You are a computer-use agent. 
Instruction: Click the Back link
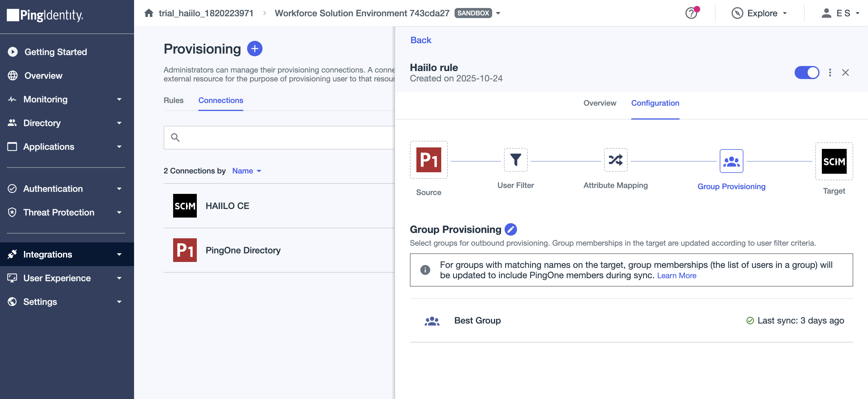[421, 40]
